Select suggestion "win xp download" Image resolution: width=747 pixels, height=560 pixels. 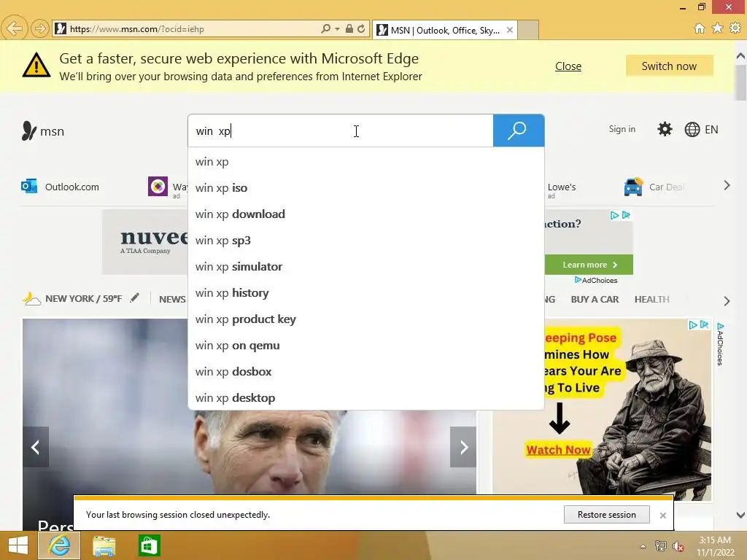pos(366,214)
